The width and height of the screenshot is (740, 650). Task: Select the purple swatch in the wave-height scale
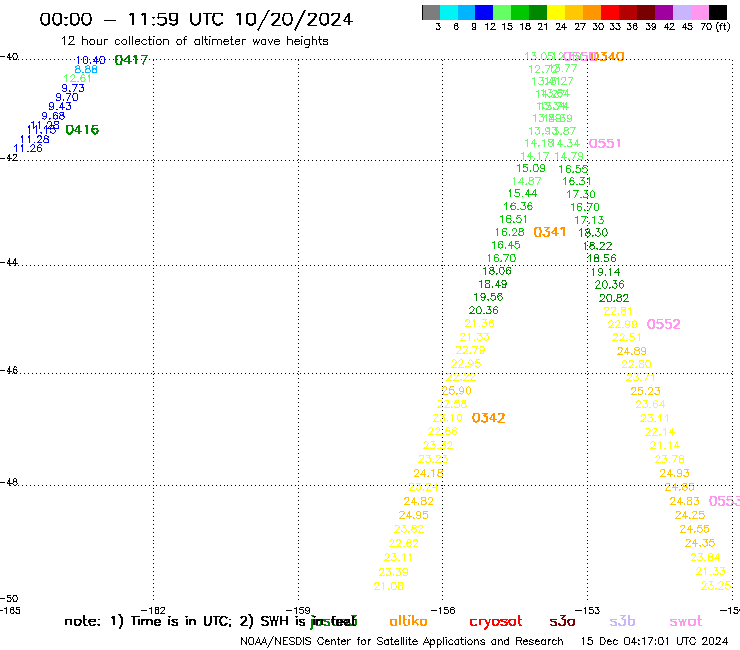664,12
